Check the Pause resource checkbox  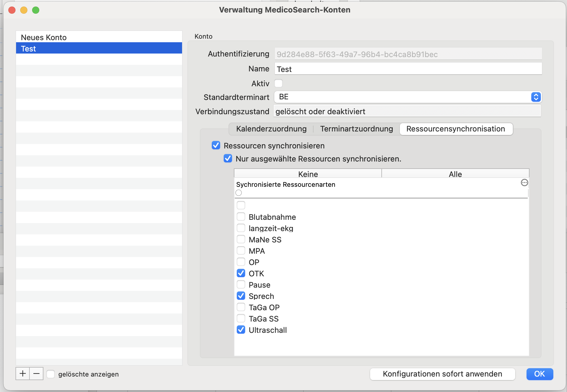(x=241, y=284)
